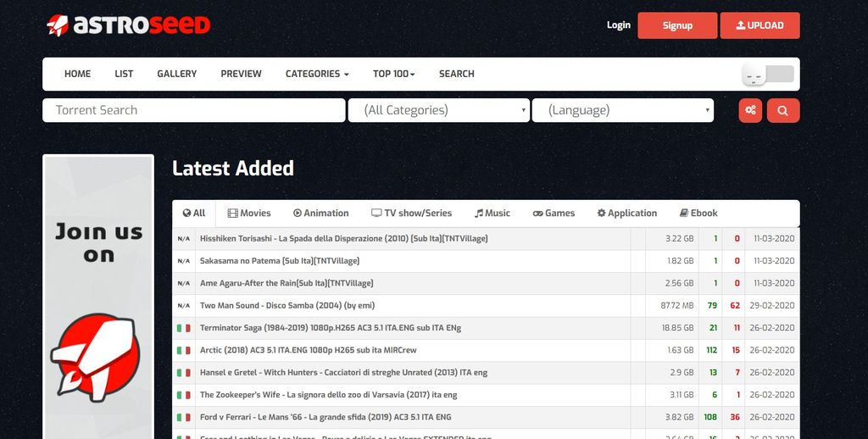
Task: Expand the Categories dropdown menu
Action: (x=317, y=74)
